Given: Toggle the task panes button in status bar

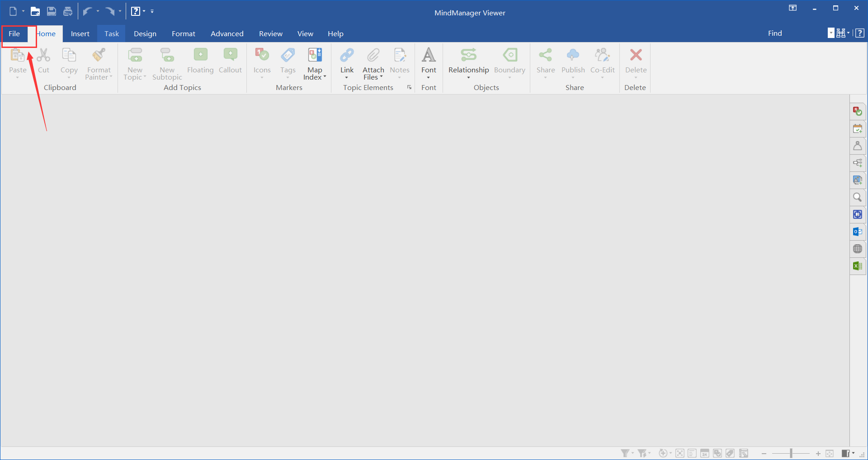Looking at the screenshot, I should click(x=845, y=453).
